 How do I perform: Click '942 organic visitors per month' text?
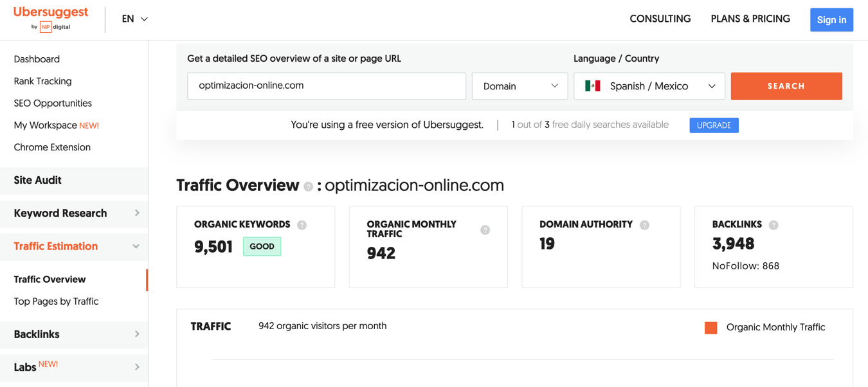(x=323, y=326)
